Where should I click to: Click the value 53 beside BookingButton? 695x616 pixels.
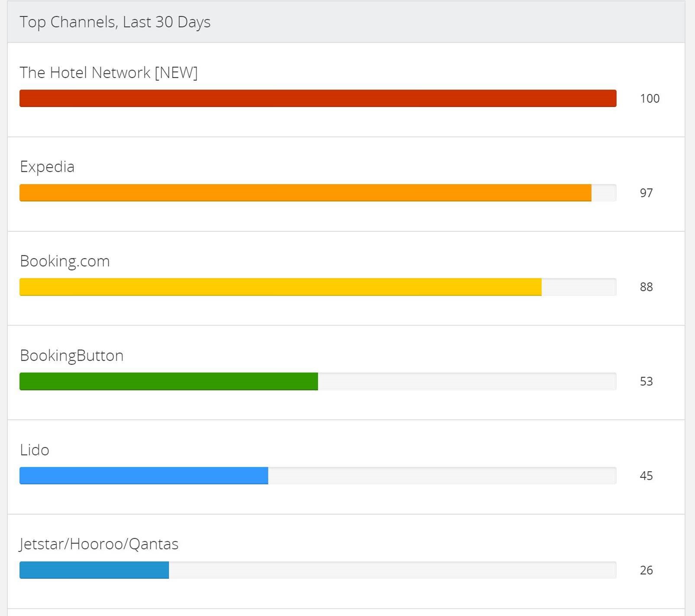[647, 381]
